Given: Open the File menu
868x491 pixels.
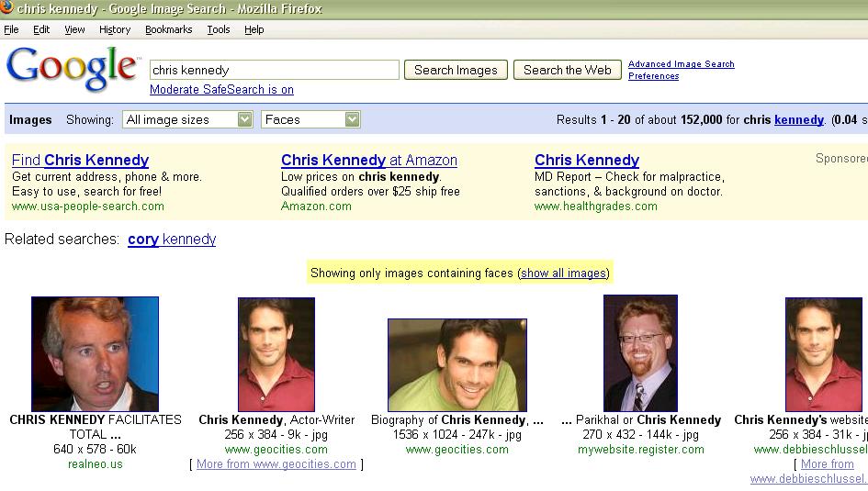Looking at the screenshot, I should pos(11,29).
